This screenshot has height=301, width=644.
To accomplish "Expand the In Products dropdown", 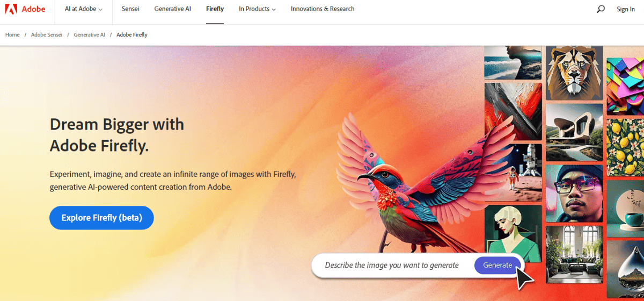I will 258,9.
